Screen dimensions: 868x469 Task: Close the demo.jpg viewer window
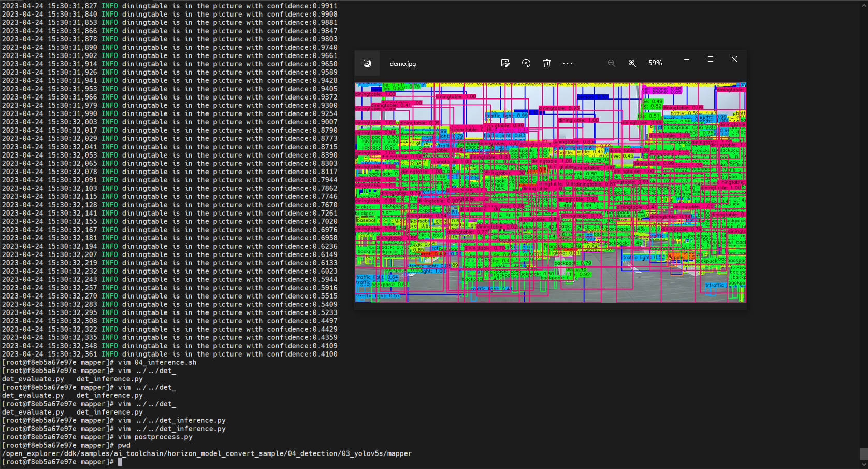(734, 60)
